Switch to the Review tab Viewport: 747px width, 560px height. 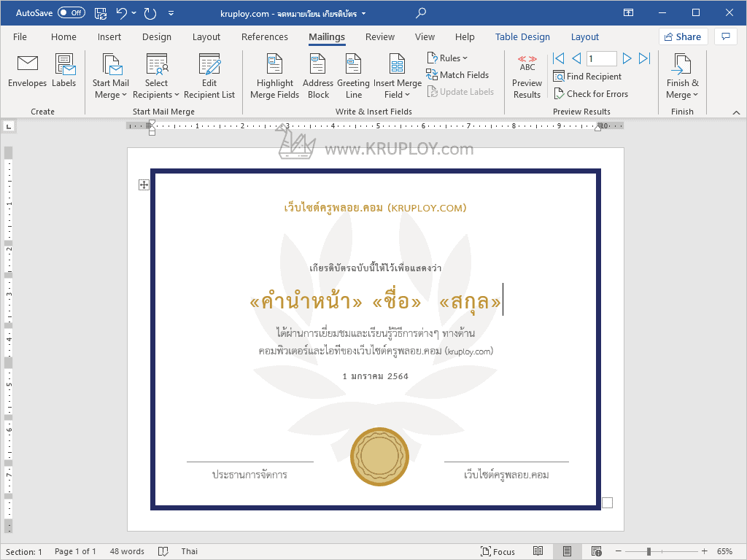coord(379,36)
